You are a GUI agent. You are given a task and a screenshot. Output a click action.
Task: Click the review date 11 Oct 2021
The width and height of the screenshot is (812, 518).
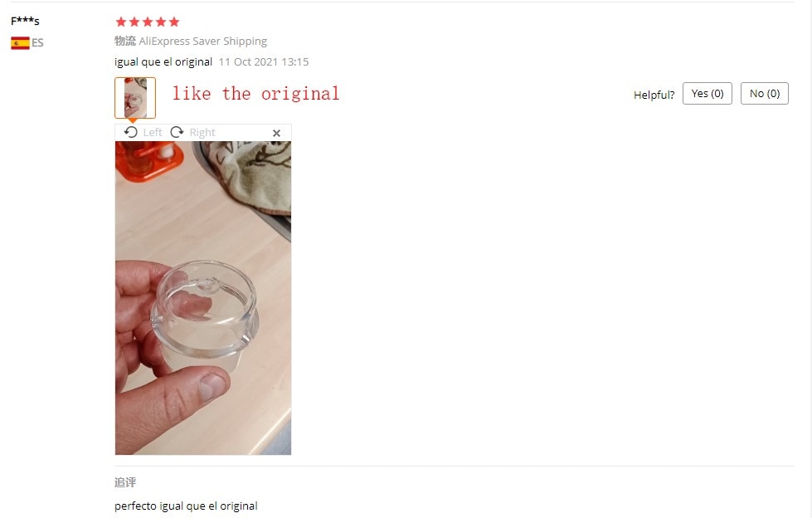pos(248,61)
